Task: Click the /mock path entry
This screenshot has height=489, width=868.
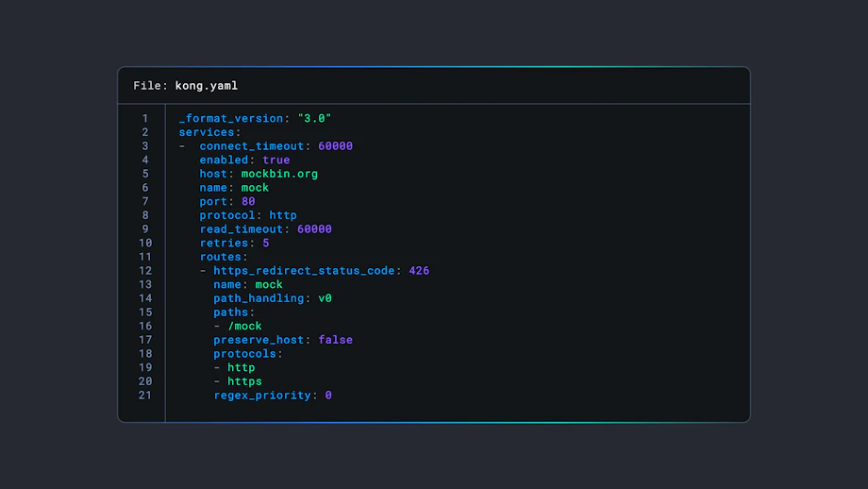Action: [244, 326]
